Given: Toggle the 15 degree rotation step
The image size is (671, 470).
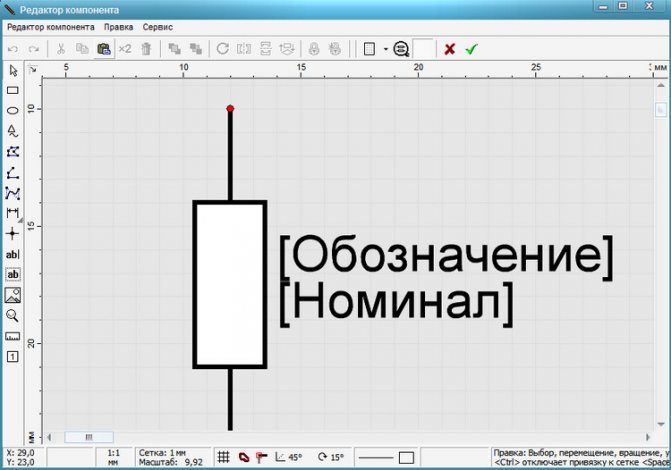Looking at the screenshot, I should tap(330, 457).
